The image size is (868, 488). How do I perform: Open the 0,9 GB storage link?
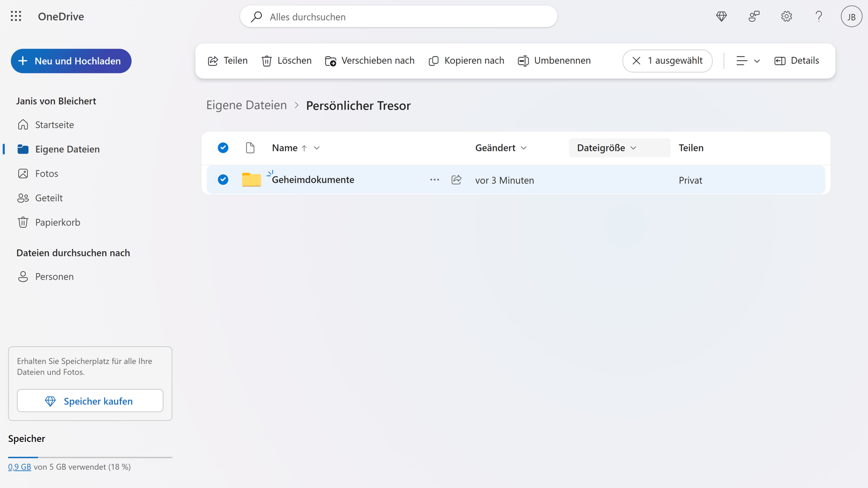pos(20,466)
